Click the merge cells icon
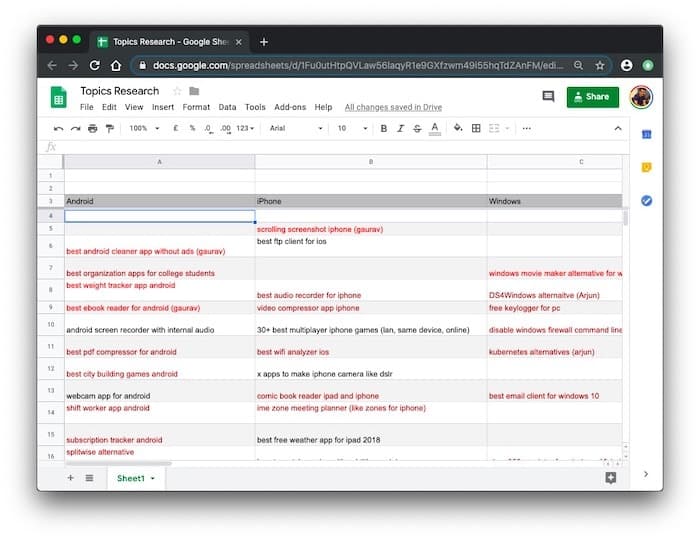 click(494, 129)
